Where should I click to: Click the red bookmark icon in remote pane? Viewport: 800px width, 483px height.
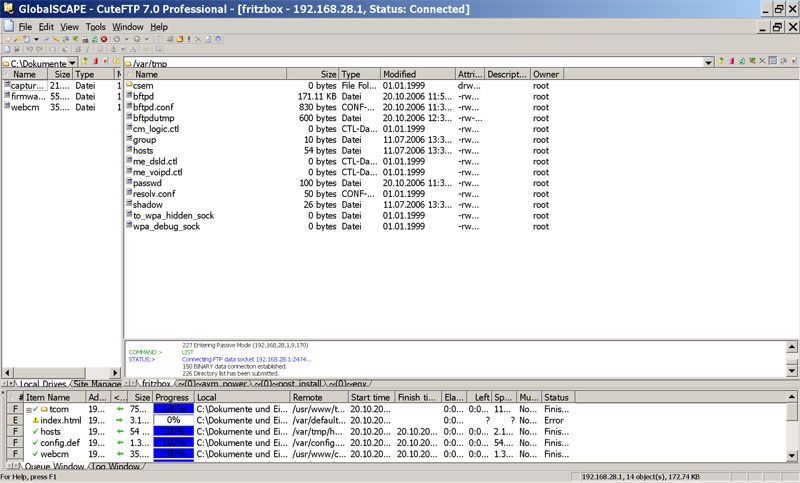pos(732,61)
